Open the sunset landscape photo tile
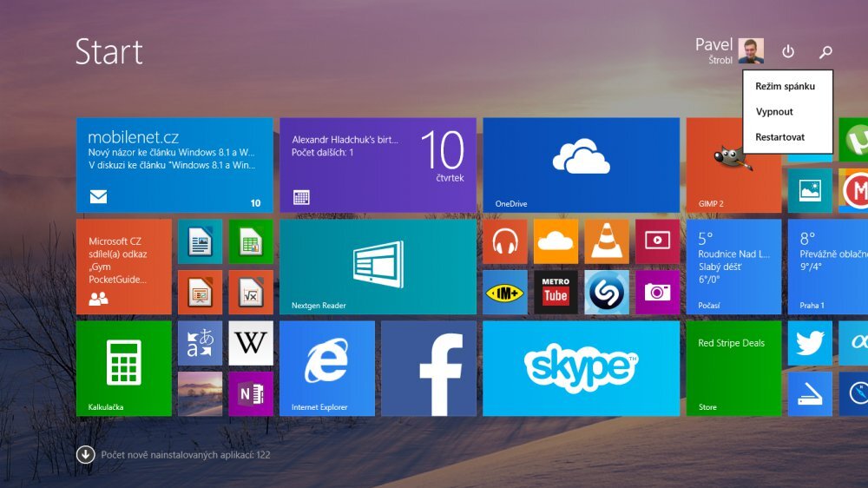Image resolution: width=868 pixels, height=488 pixels. coord(200,394)
